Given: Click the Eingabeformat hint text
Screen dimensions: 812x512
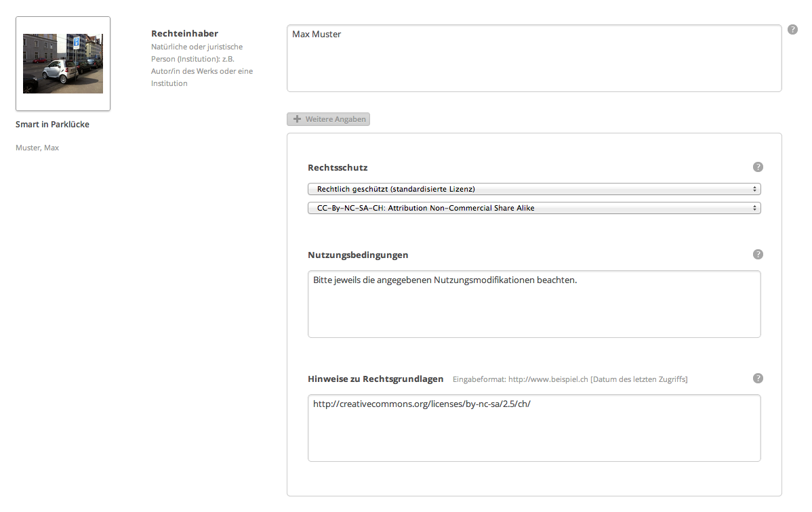Looking at the screenshot, I should coord(569,379).
